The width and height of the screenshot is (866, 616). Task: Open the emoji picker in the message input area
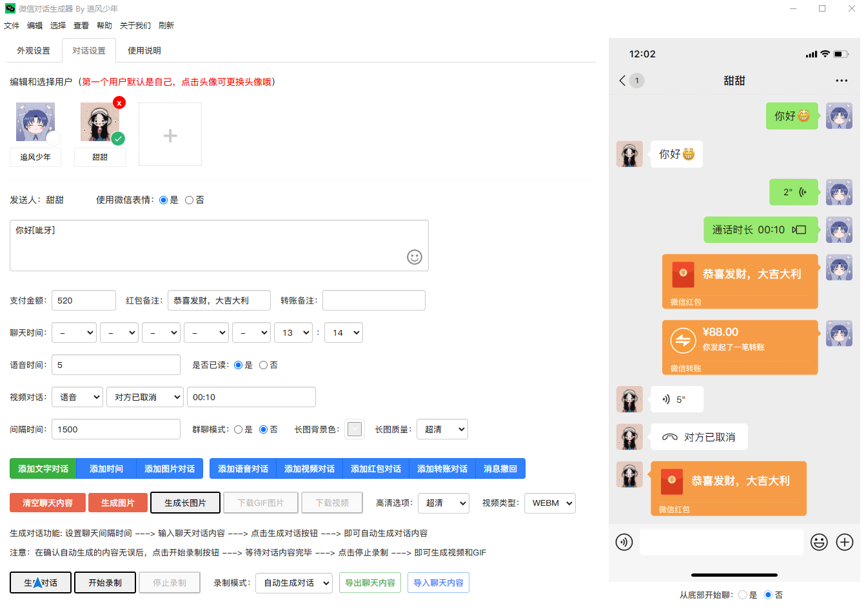click(415, 257)
